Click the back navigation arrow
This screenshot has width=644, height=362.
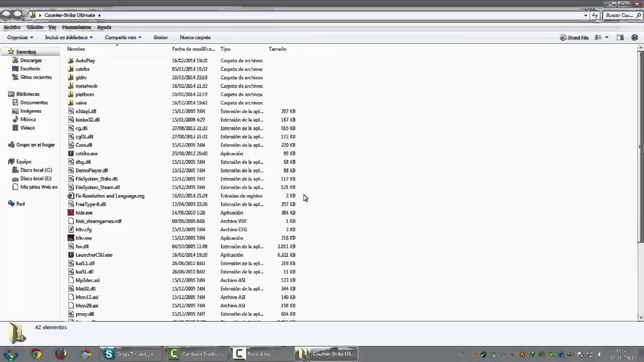[6, 15]
